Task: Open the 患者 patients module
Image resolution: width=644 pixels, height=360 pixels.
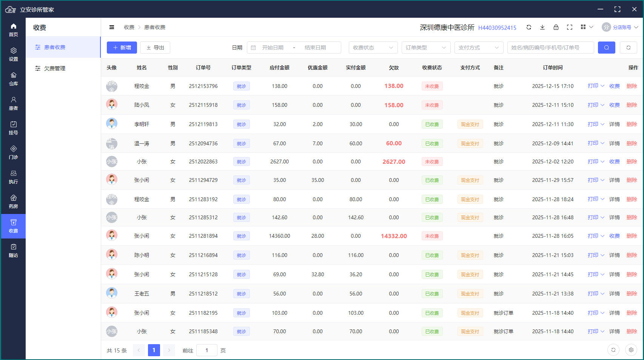Action: point(13,103)
